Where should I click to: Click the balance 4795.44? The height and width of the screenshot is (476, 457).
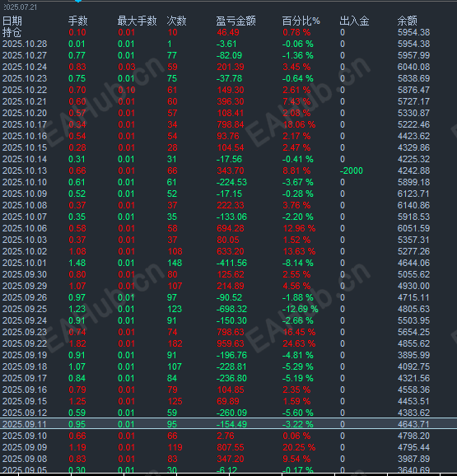pos(414,448)
